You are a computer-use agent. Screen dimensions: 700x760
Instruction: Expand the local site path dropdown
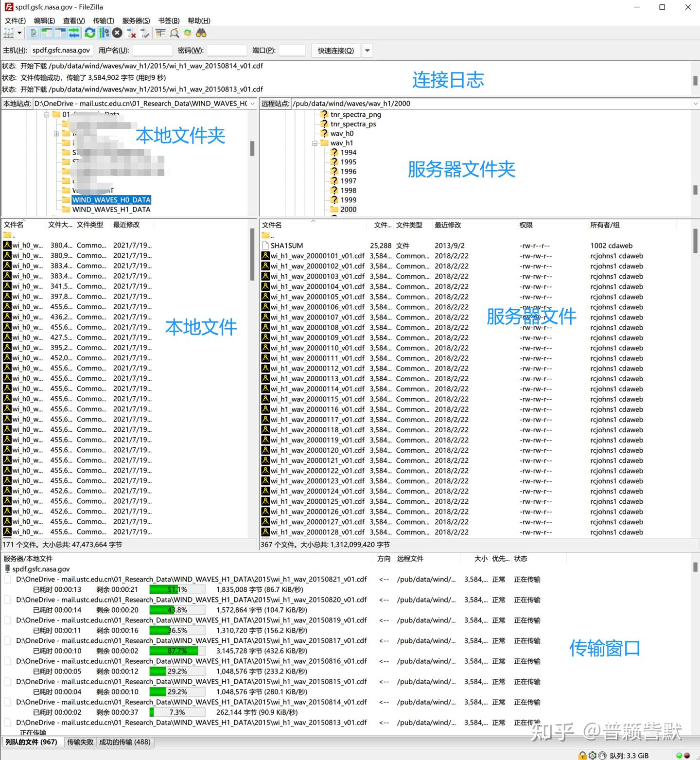(252, 104)
